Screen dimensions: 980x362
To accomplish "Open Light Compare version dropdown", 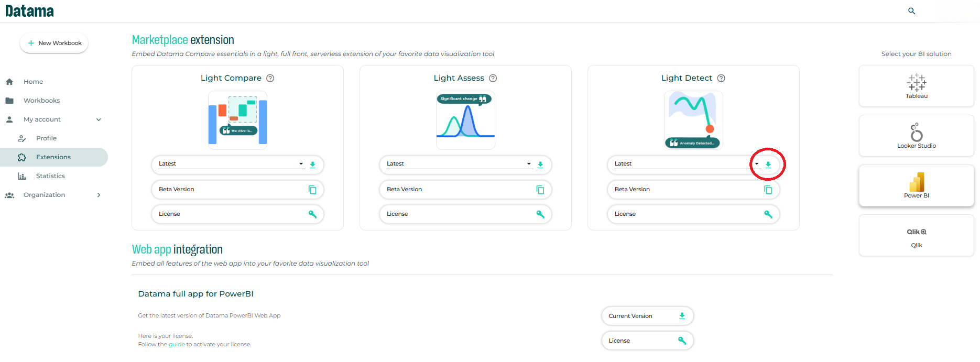I will tap(232, 164).
